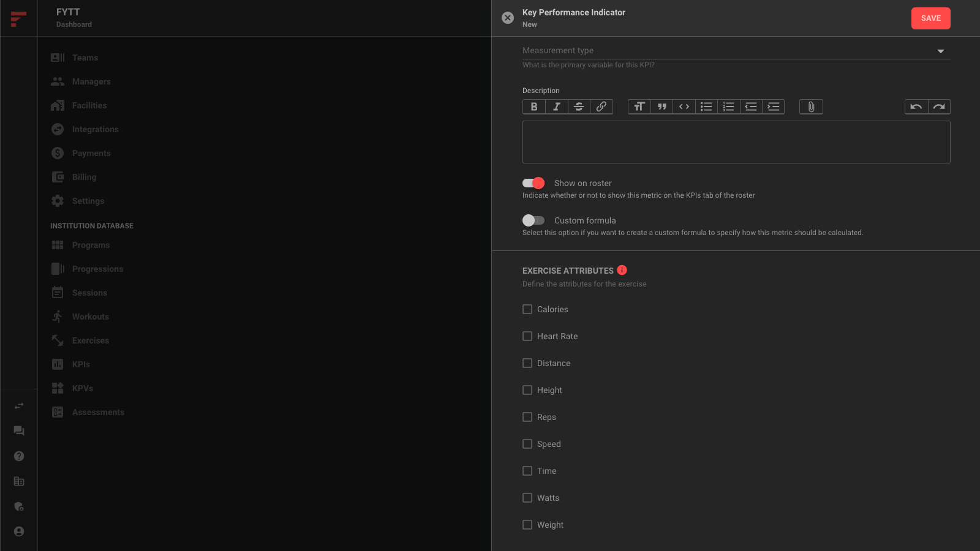Check the Reps attribute
Screen dimensions: 980x551
coord(527,417)
